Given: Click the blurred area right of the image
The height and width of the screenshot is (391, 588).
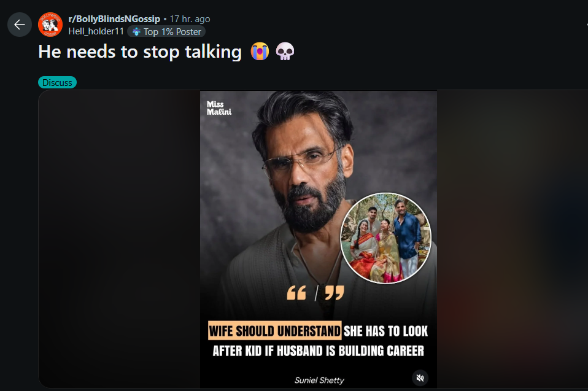Looking at the screenshot, I should pyautogui.click(x=512, y=239).
